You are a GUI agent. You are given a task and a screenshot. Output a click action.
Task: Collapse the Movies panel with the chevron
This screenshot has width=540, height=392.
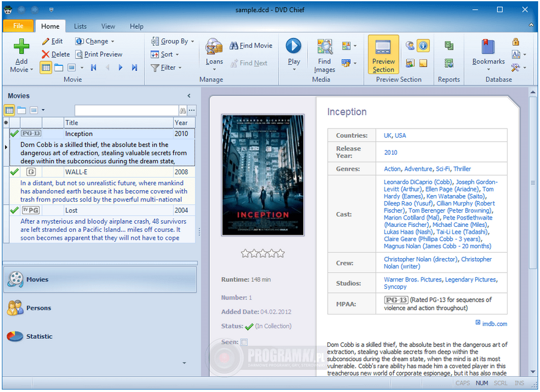(x=189, y=96)
